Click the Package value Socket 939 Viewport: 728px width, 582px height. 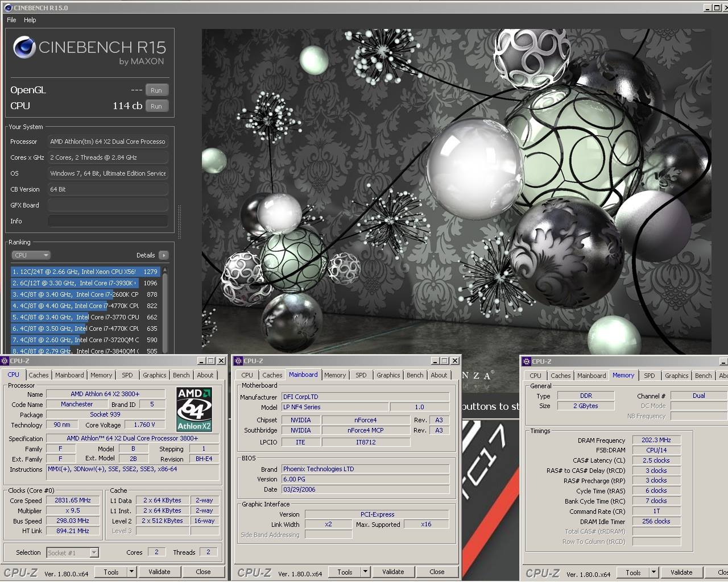[x=105, y=414]
